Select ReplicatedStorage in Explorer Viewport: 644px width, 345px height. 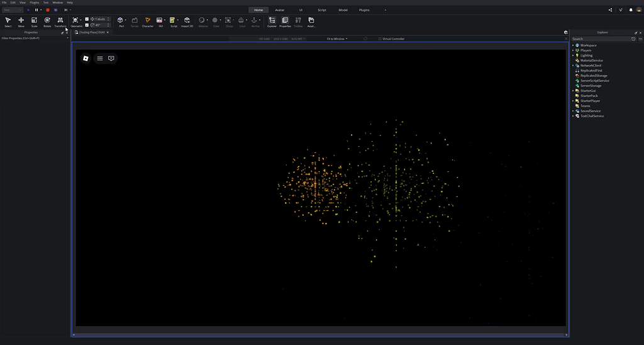(x=594, y=76)
